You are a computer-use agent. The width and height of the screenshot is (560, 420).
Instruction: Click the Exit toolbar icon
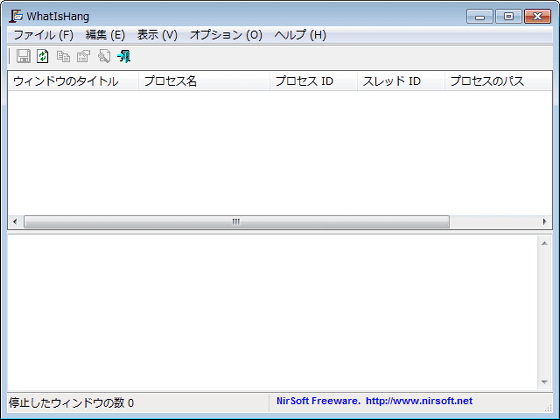(124, 56)
